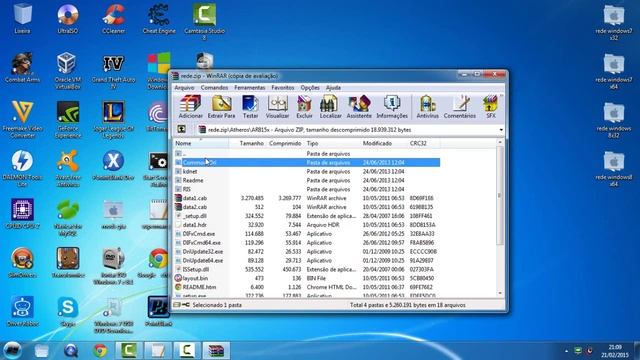Click the Excluir delete icon

pyautogui.click(x=304, y=107)
